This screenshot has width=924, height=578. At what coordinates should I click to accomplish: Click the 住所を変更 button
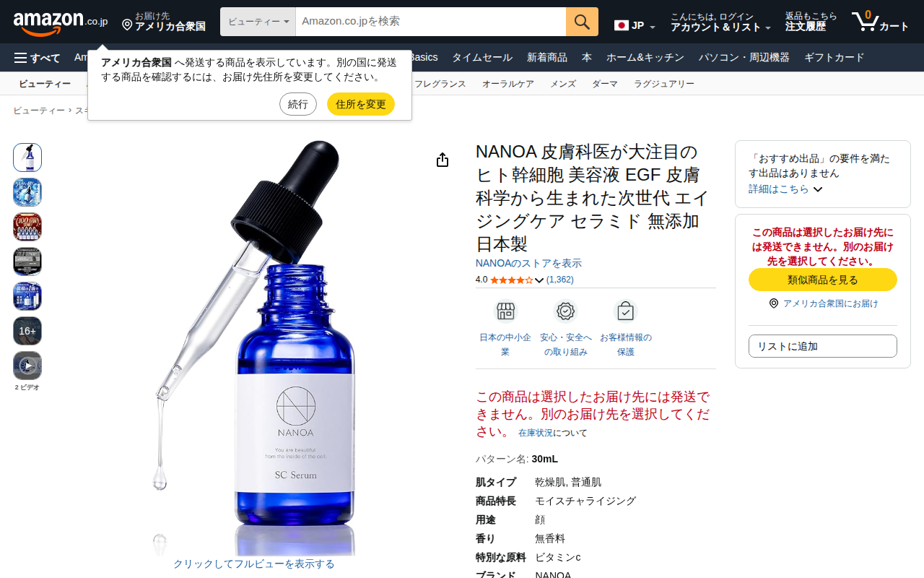[361, 104]
